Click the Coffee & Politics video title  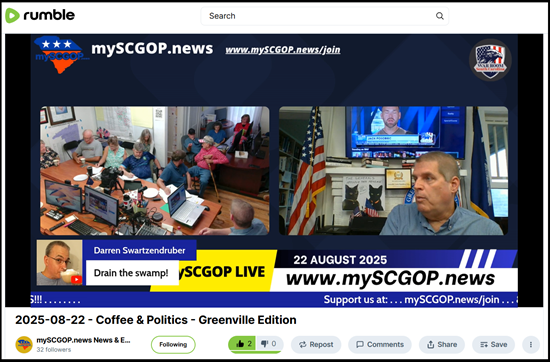156,320
